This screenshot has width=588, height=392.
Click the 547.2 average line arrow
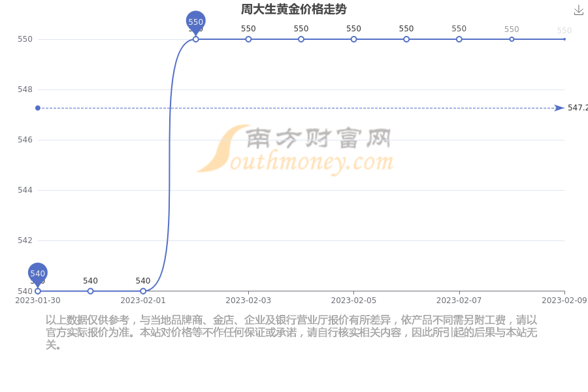(559, 108)
